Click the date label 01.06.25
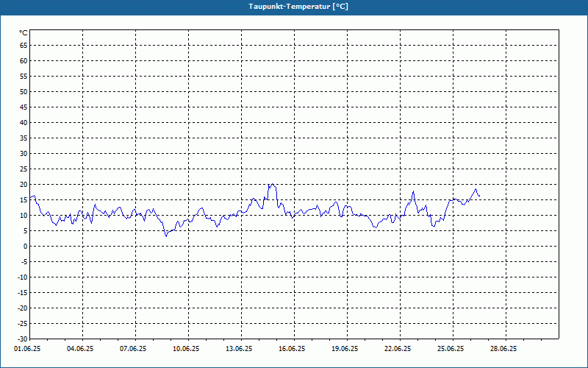This screenshot has height=368, width=588. (x=27, y=349)
